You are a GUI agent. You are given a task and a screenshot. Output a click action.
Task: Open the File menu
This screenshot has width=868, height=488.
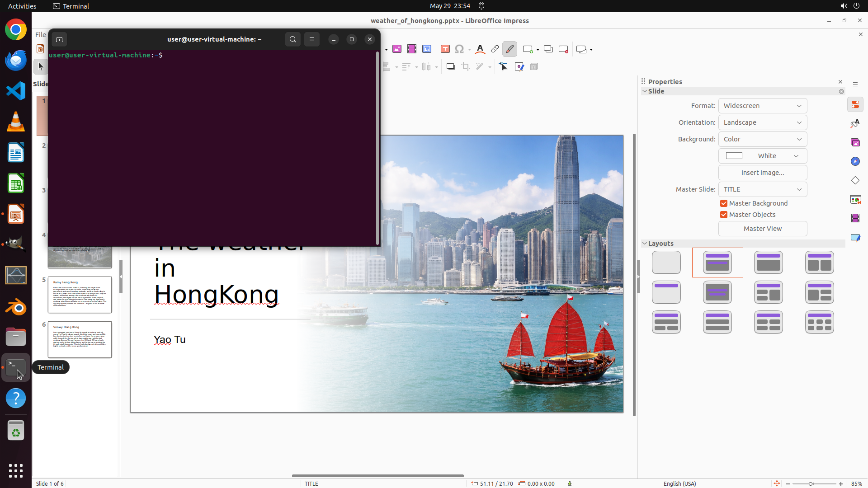41,35
